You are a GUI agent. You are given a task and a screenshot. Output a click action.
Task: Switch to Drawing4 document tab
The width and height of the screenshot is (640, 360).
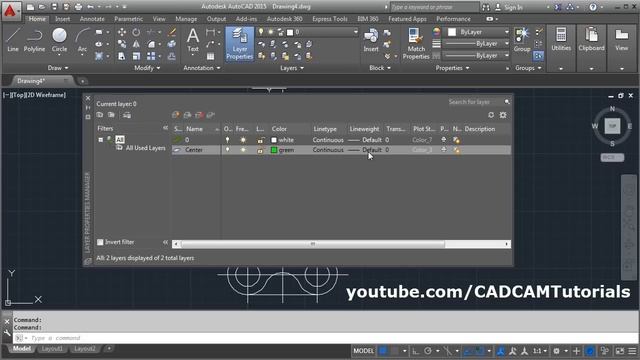click(x=31, y=81)
